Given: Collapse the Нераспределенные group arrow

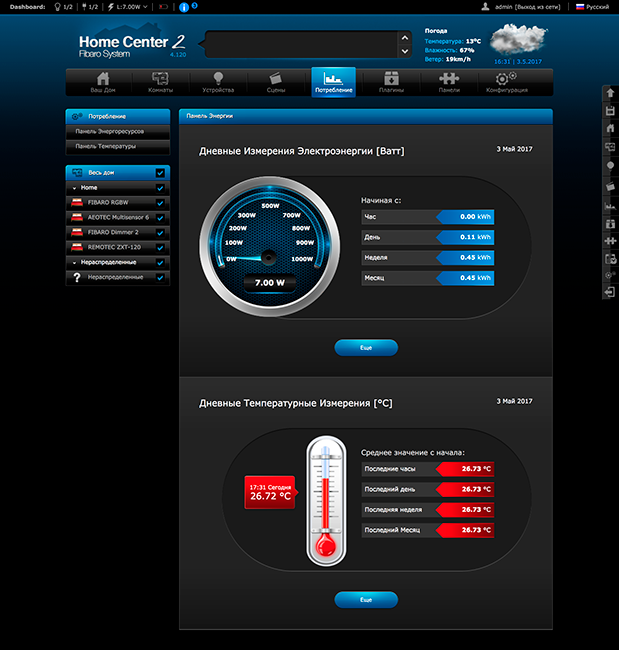Looking at the screenshot, I should [74, 263].
